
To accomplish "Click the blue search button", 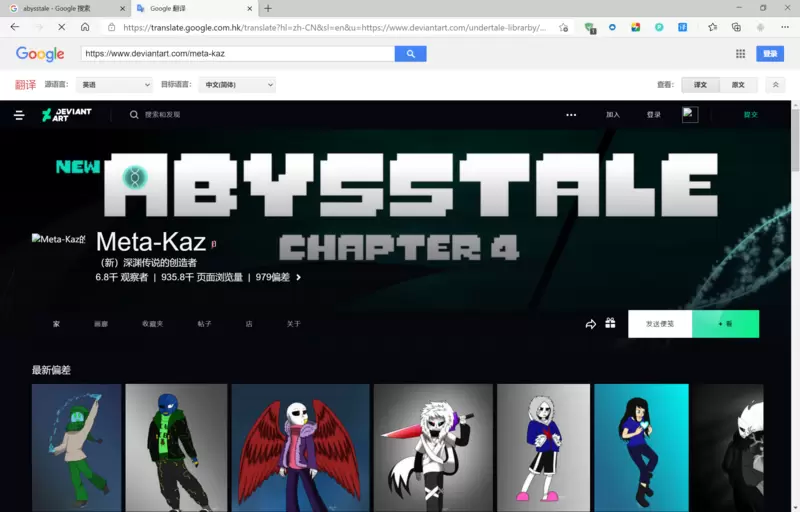I will 411,54.
